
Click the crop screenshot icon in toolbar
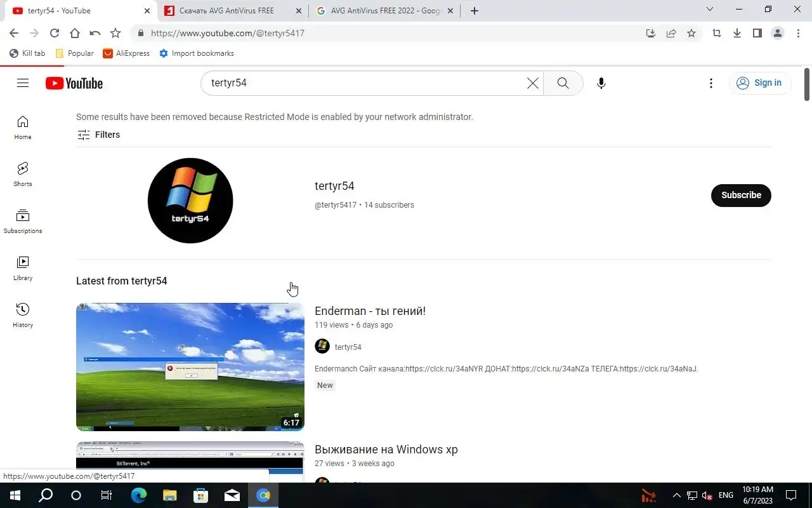[717, 33]
